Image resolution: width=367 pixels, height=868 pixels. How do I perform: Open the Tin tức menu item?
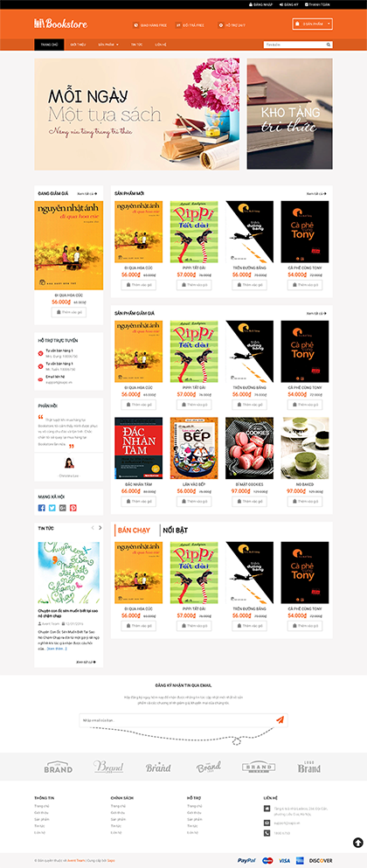pos(135,45)
